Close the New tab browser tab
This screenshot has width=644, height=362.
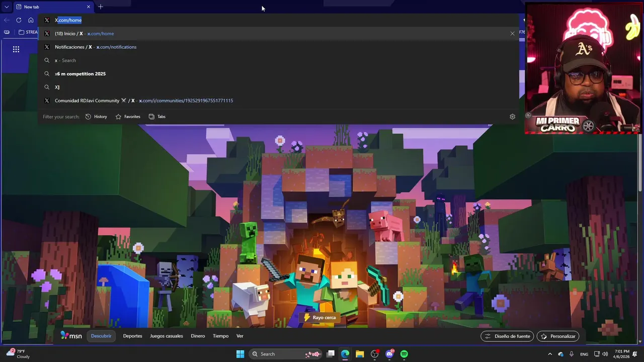(89, 7)
